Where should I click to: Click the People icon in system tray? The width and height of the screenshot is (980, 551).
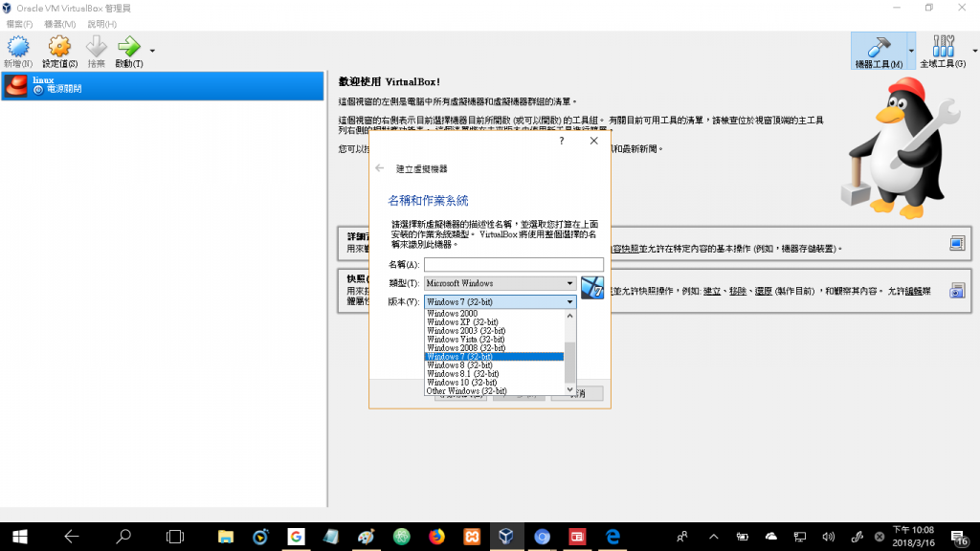click(681, 537)
